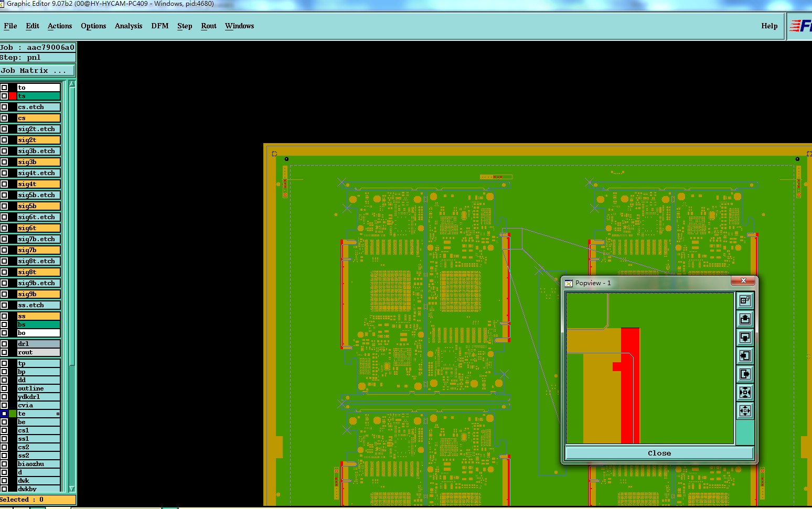Open the File menu
Image resolution: width=812 pixels, height=509 pixels.
pyautogui.click(x=10, y=26)
